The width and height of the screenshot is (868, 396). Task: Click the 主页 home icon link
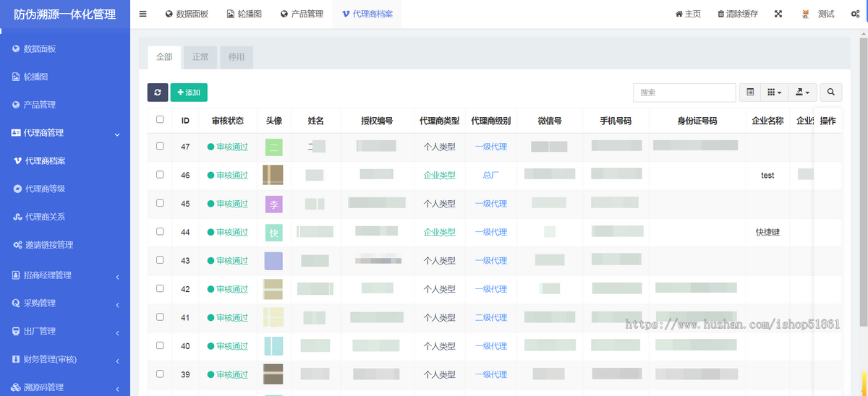(688, 14)
